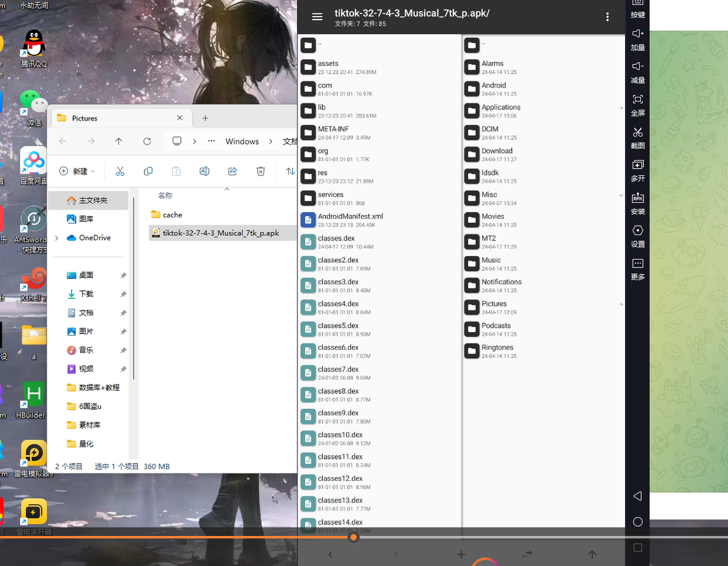Take an emulator screenshot (截图)
Image resolution: width=728 pixels, height=566 pixels.
click(638, 132)
